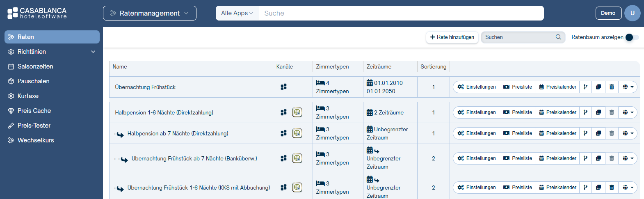This screenshot has width=644, height=199.
Task: Open globe dropdown for Übernachtung Frühstück ab 7 Nächte
Action: pos(628,158)
